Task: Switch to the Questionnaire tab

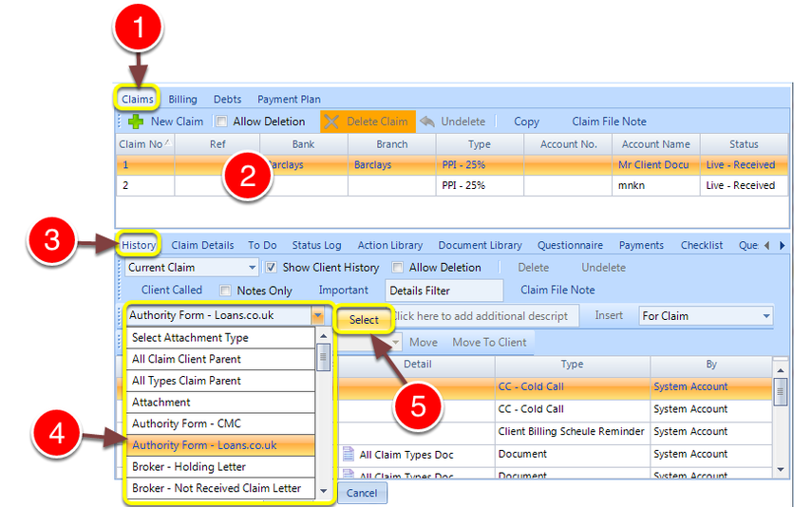Action: coord(570,245)
